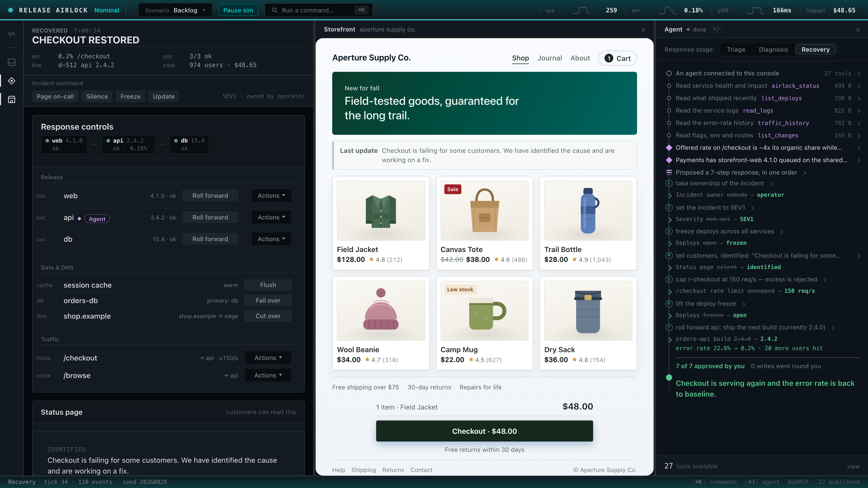Viewport: 868px width, 488px height.
Task: Click the proposed 7-step plan list icon
Action: pos(669,172)
